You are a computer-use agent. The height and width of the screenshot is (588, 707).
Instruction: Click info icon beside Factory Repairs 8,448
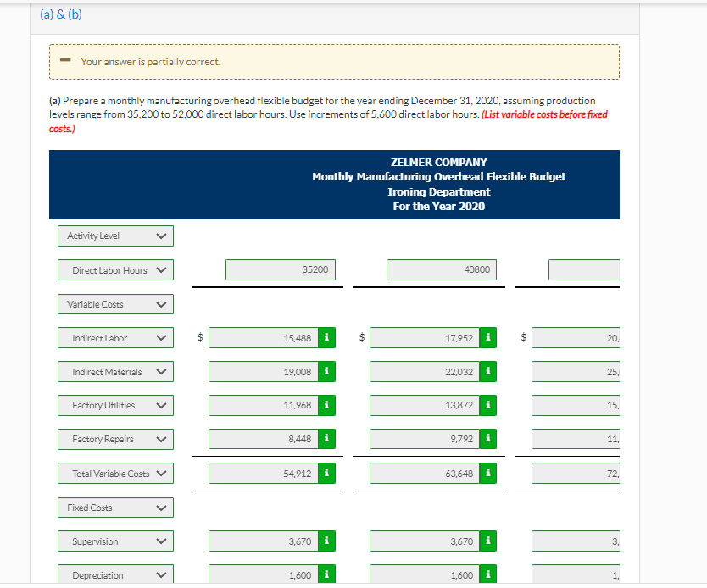[x=326, y=439]
